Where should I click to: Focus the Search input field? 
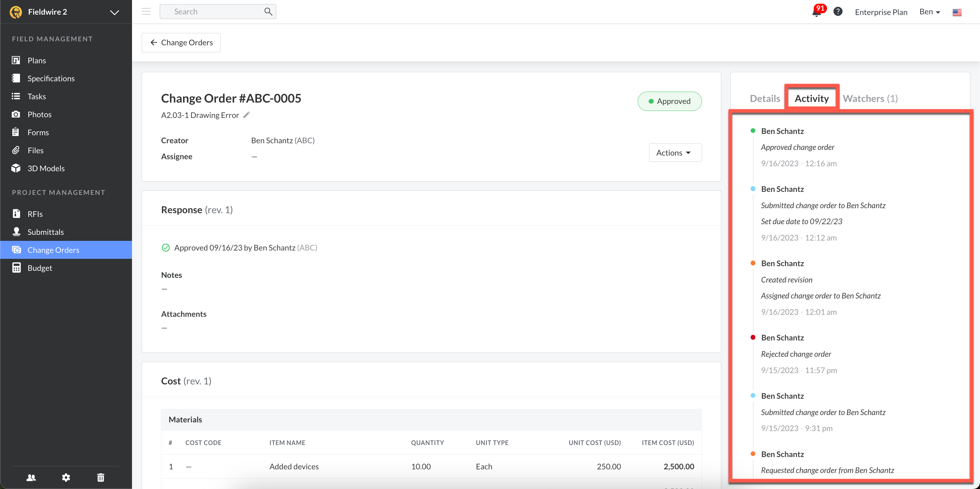coord(213,12)
